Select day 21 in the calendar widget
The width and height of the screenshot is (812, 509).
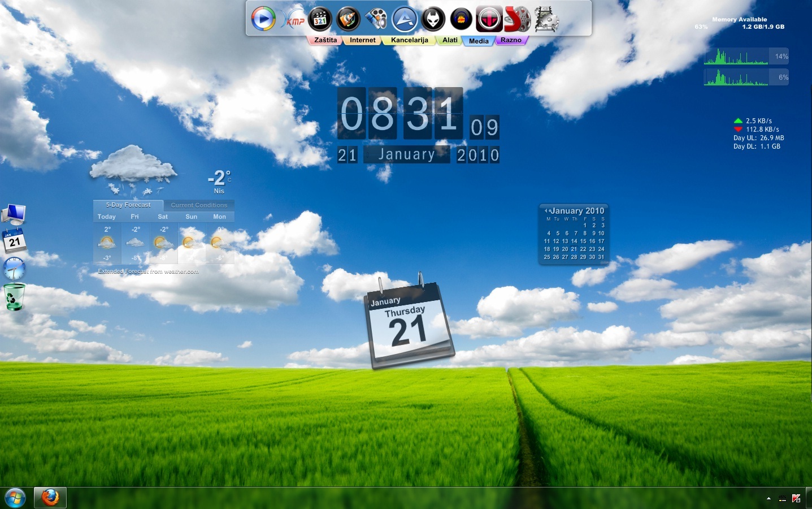(x=574, y=249)
